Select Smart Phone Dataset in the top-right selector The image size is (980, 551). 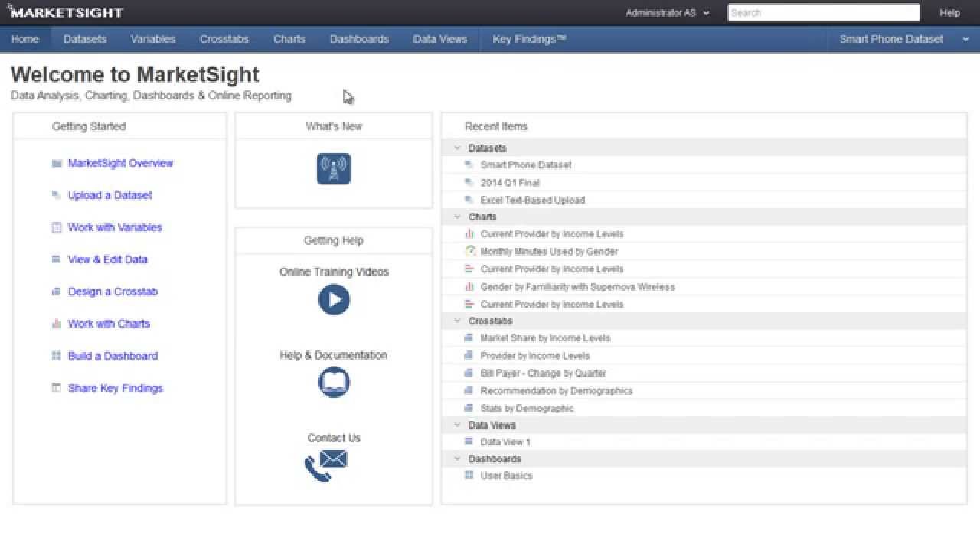[891, 39]
